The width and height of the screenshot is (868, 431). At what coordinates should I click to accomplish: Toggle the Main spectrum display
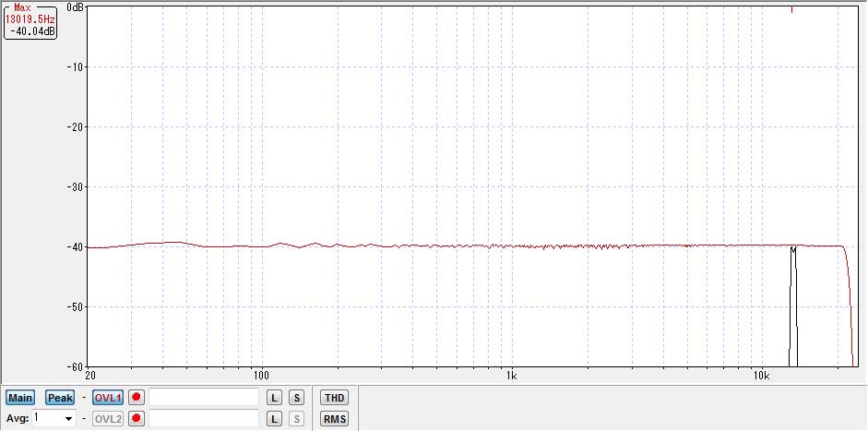tap(20, 398)
